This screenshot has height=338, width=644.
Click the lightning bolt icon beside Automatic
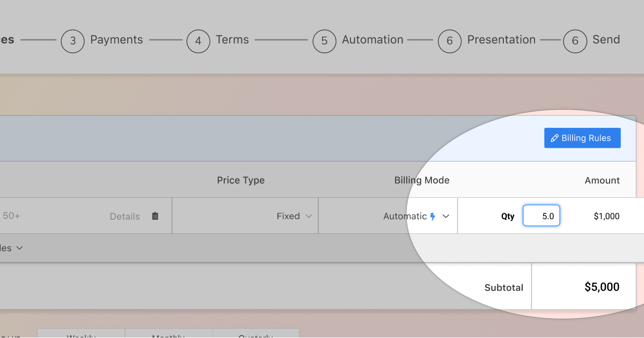coord(433,217)
